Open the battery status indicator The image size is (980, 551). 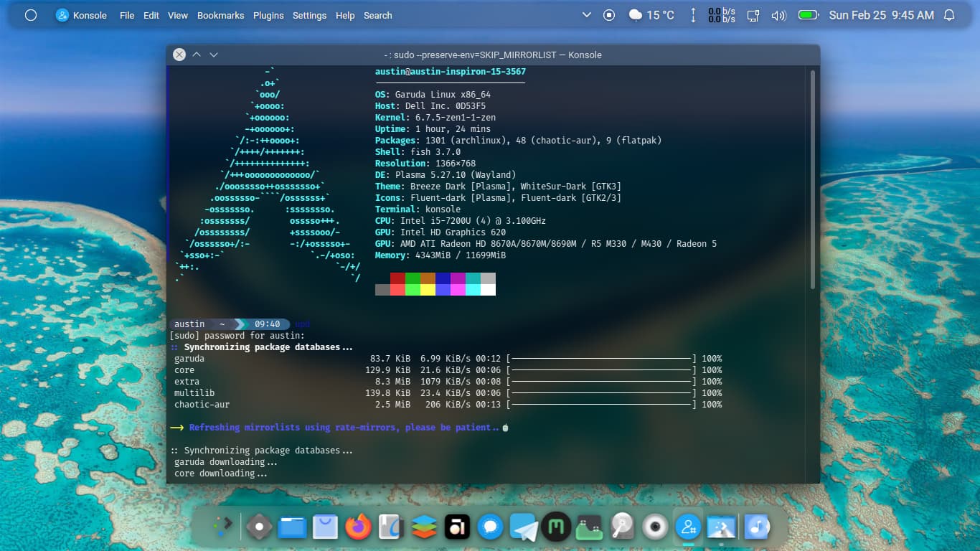point(808,15)
